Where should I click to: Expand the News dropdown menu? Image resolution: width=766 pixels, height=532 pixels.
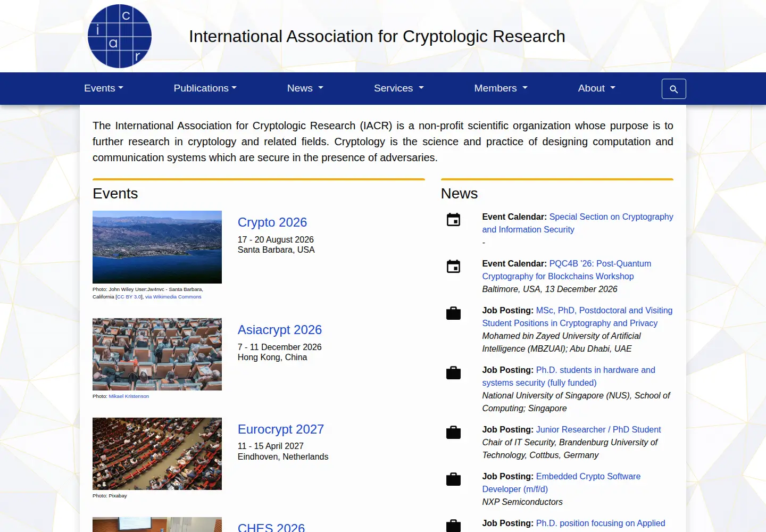(305, 88)
